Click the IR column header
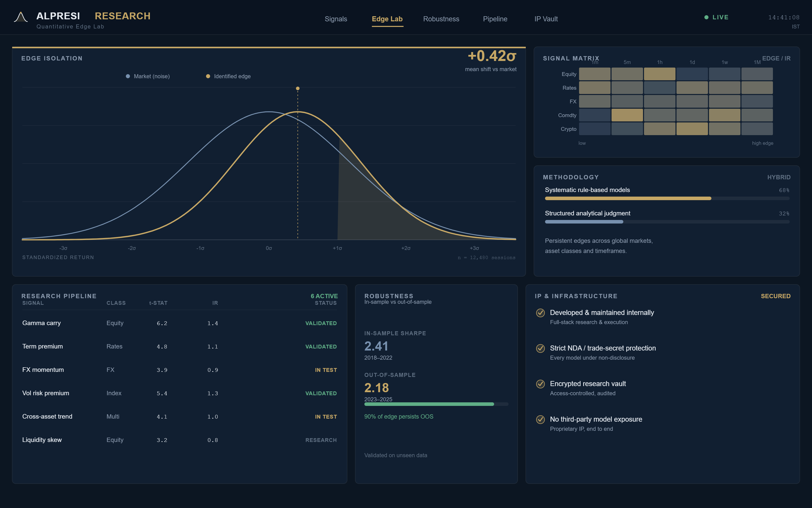Image resolution: width=812 pixels, height=508 pixels. (x=215, y=303)
